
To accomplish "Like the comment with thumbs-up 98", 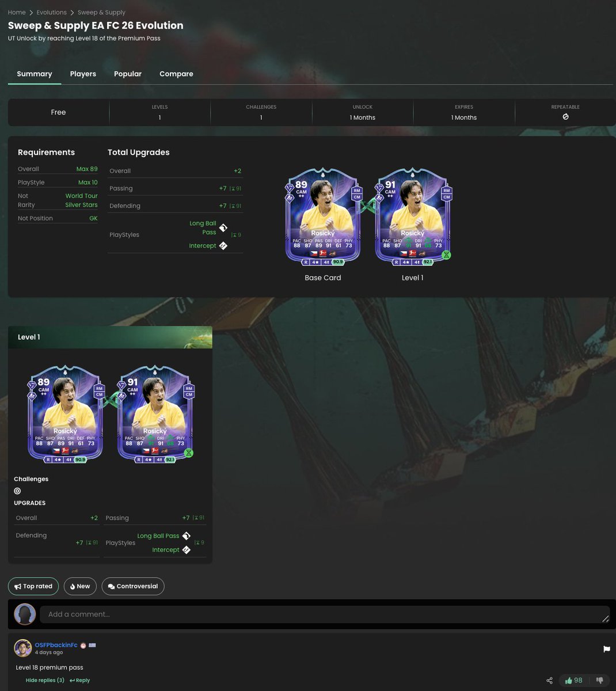I will (x=573, y=681).
